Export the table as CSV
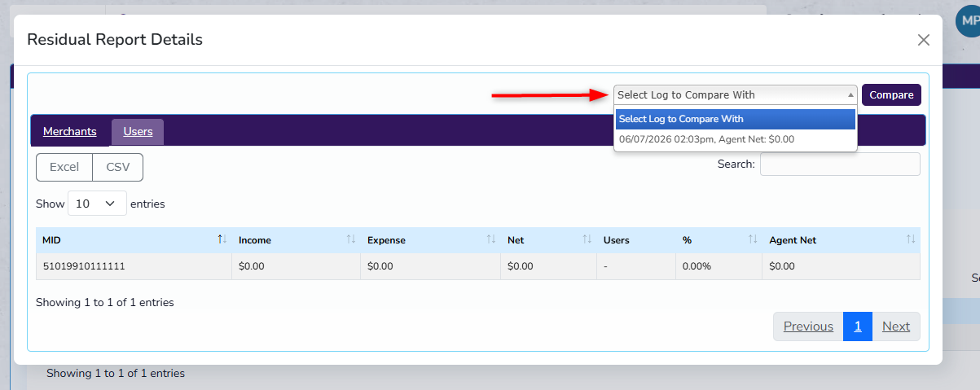 click(118, 167)
